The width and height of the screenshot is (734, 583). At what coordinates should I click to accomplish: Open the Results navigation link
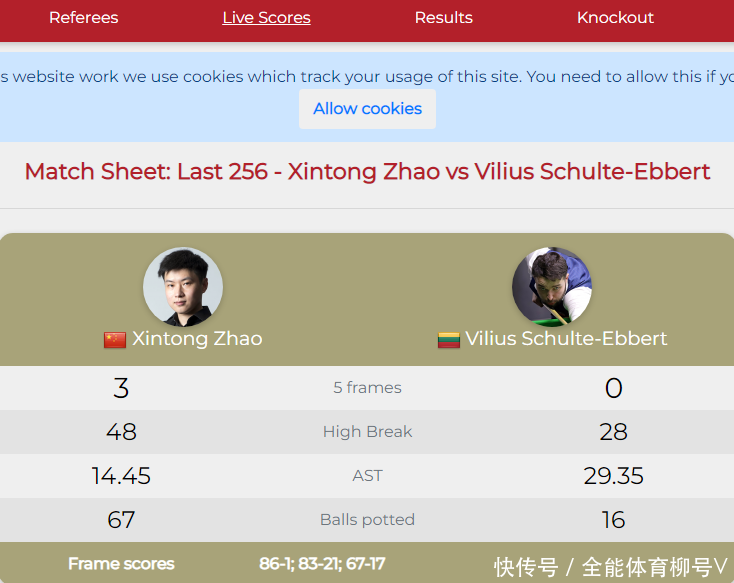[443, 18]
